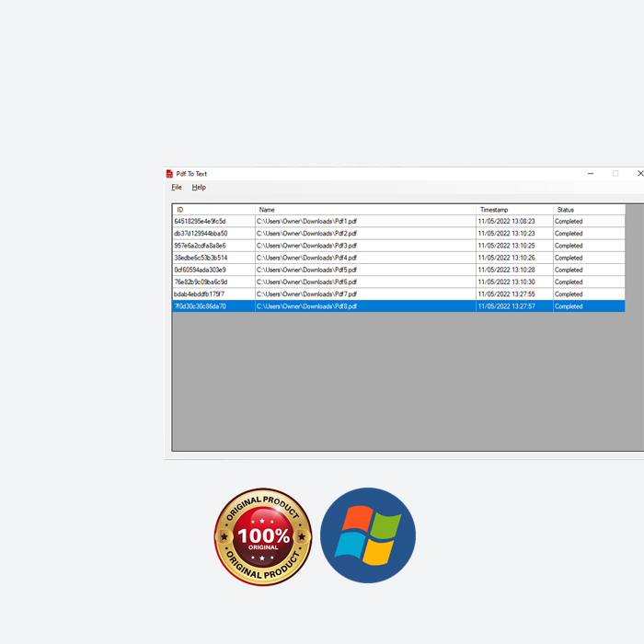This screenshot has width=644, height=644.
Task: Open the Help menu
Action: [x=199, y=188]
